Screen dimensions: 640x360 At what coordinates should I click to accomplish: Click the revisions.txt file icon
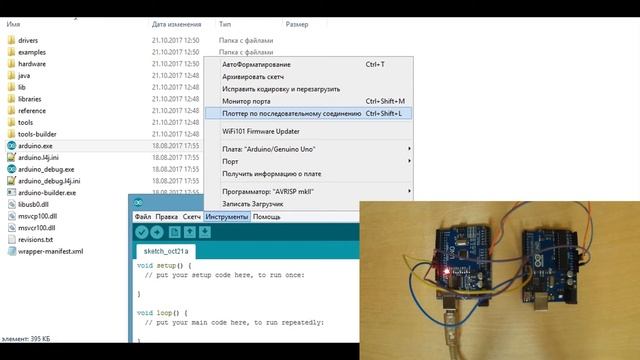[x=11, y=239]
